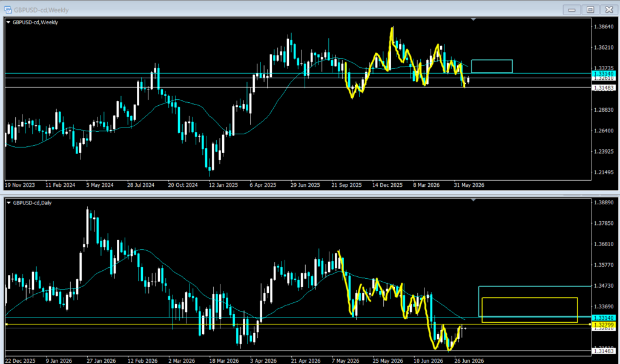
Task: Click the 10 Jun 2026 date on daily chart
Action: click(428, 361)
